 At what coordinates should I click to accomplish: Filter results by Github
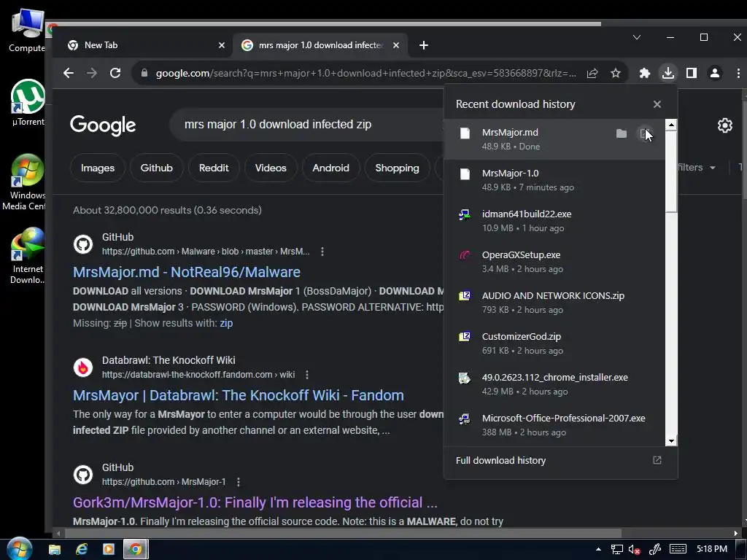(x=156, y=168)
